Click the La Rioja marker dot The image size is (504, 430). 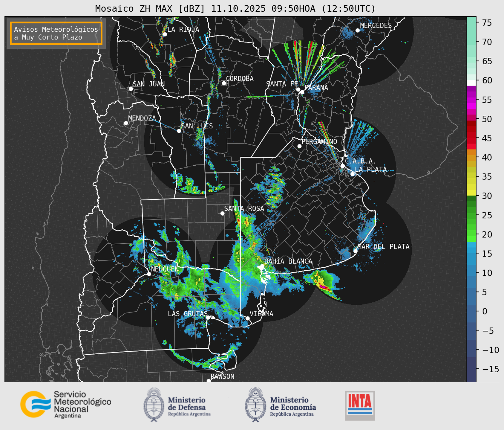[x=165, y=34]
